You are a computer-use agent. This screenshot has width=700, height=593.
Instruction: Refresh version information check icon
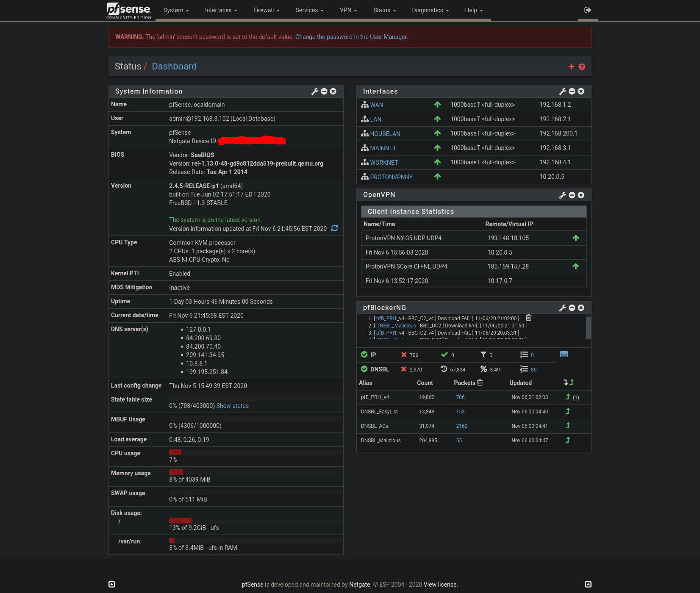(335, 228)
